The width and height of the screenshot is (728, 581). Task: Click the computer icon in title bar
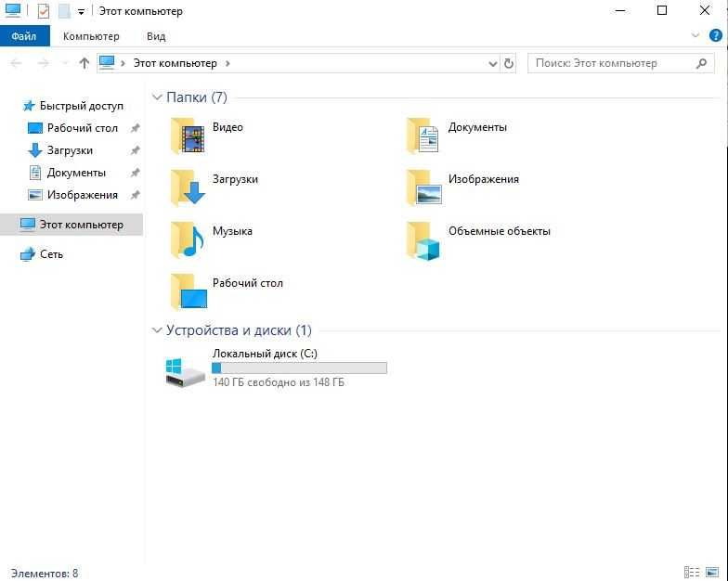coord(13,10)
